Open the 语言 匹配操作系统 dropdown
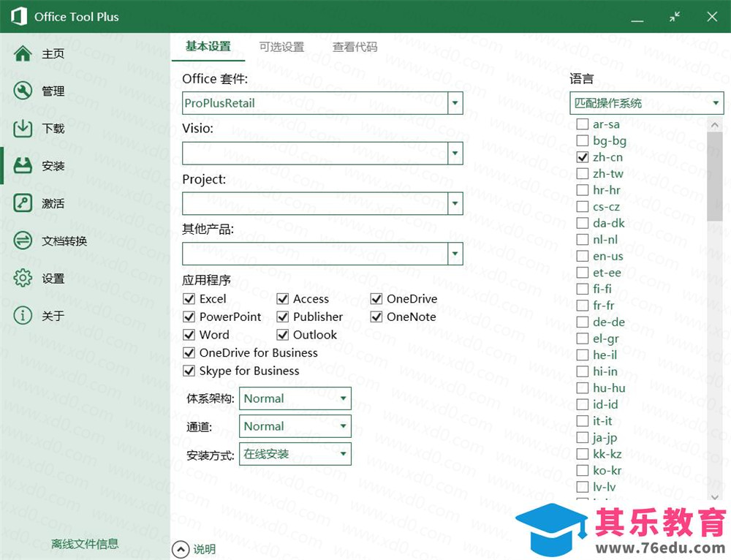 tap(647, 103)
